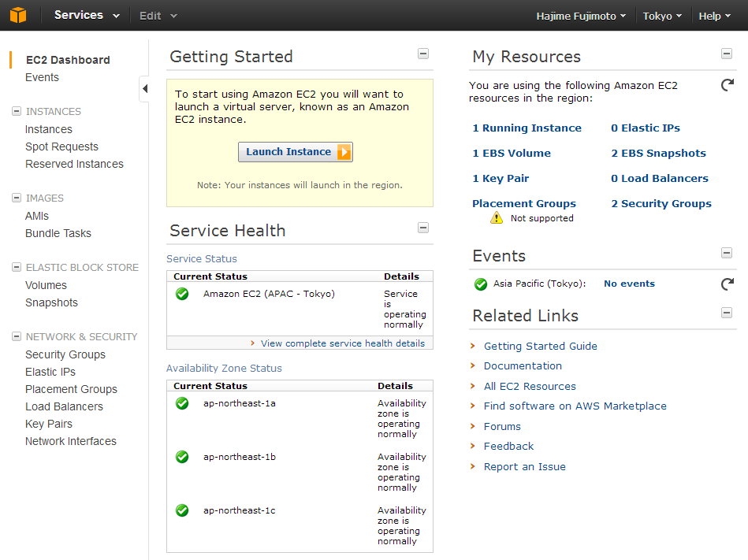Collapse the navigation sidebar with the arrow
This screenshot has height=560, width=748.
click(145, 89)
